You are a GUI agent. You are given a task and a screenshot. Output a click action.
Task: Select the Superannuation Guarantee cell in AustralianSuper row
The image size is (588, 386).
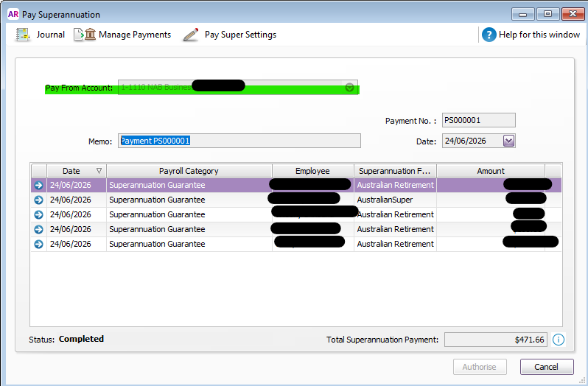(189, 200)
